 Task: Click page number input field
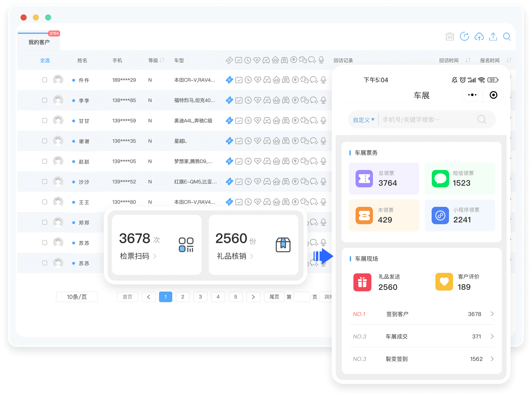302,297
